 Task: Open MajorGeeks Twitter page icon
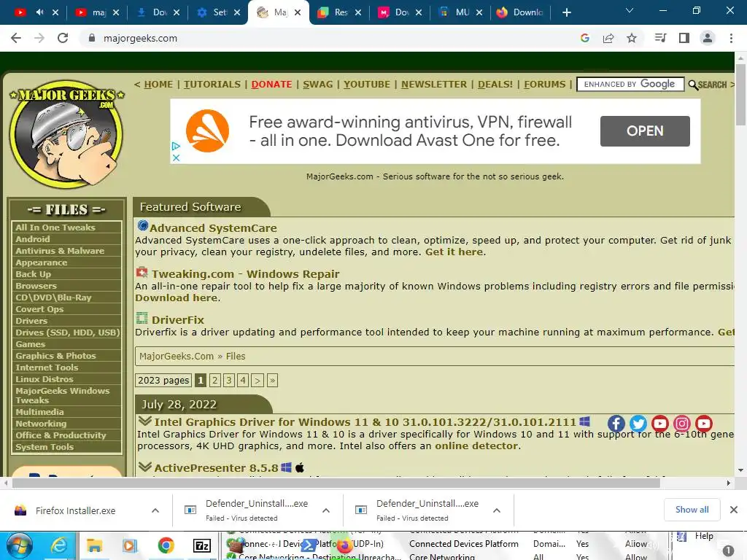click(x=638, y=424)
